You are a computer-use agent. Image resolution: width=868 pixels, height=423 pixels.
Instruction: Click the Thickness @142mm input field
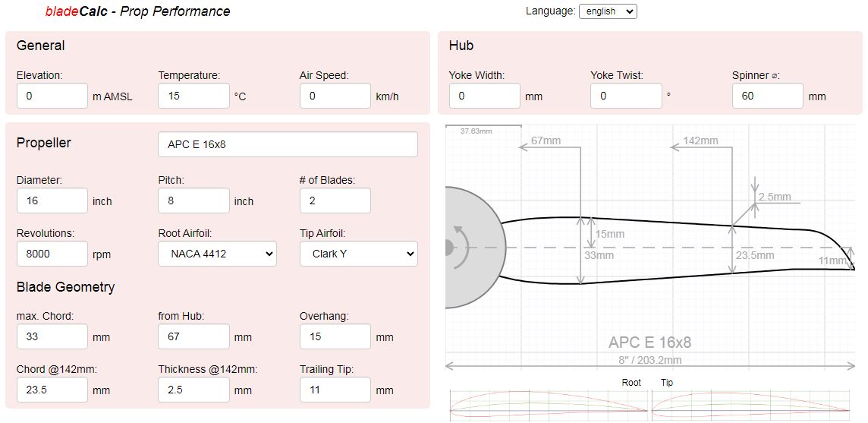(193, 390)
